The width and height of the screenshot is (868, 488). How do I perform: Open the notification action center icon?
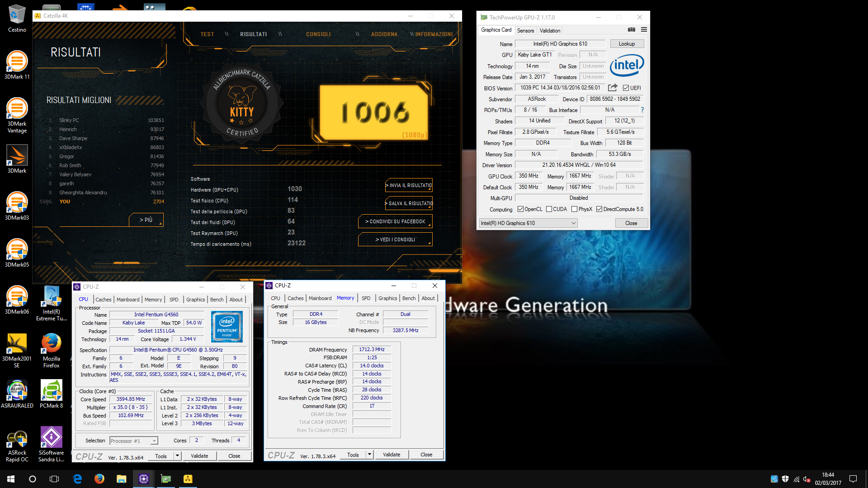click(853, 479)
